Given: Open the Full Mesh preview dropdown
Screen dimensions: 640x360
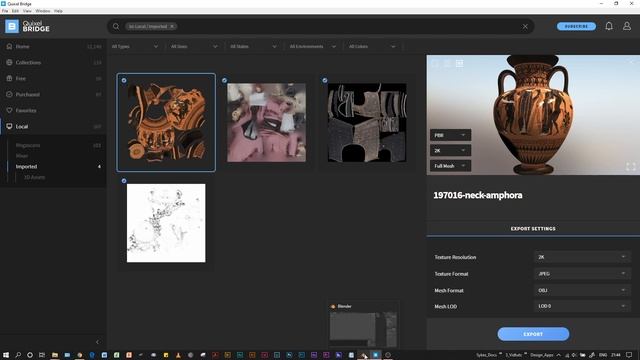Looking at the screenshot, I should [x=450, y=166].
